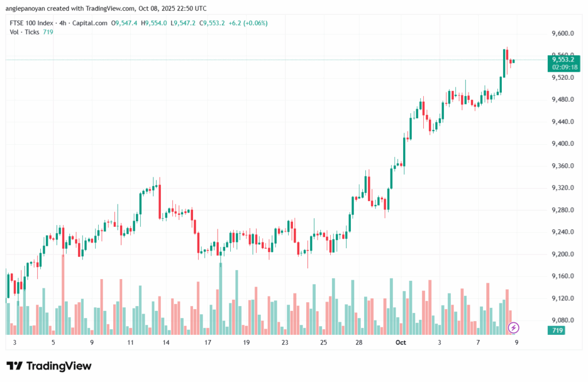Click the Capital.com source label
The width and height of the screenshot is (588, 382).
[91, 23]
